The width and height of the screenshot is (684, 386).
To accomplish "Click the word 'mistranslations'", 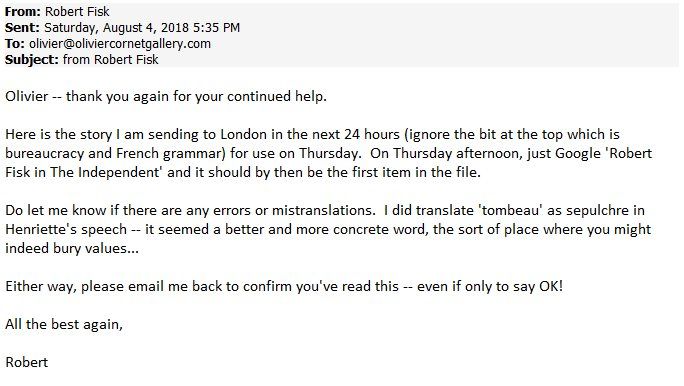I will (323, 211).
